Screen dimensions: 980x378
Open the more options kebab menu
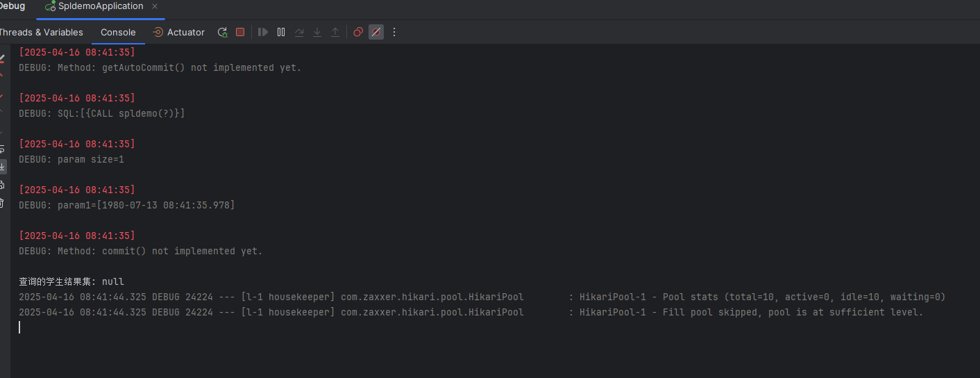point(394,32)
